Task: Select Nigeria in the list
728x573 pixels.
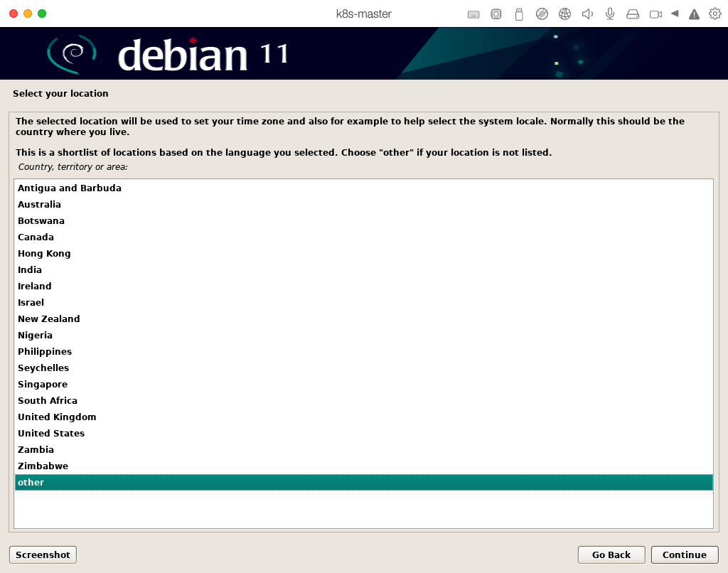Action: tap(363, 336)
